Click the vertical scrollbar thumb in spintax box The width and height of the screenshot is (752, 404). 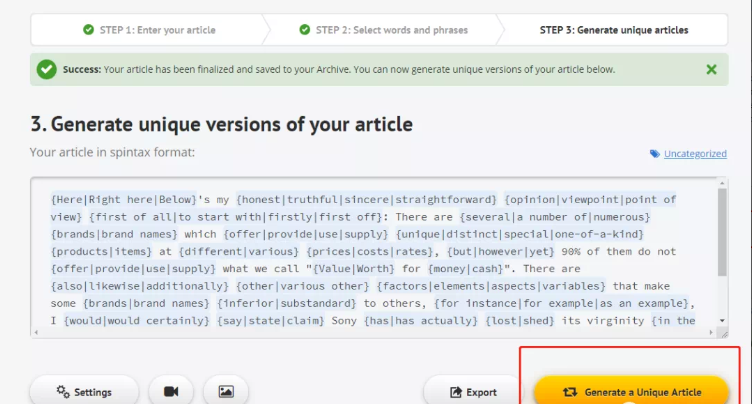pyautogui.click(x=722, y=232)
